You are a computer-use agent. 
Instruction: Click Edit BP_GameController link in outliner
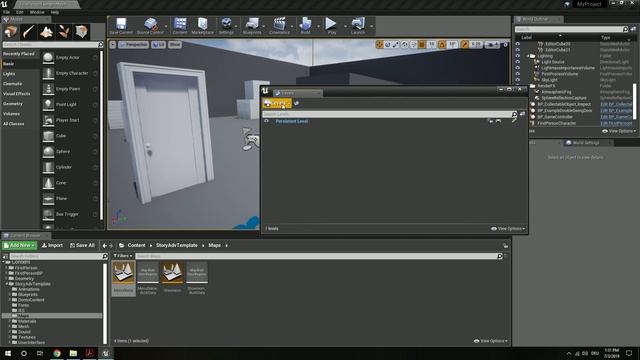coord(616,117)
